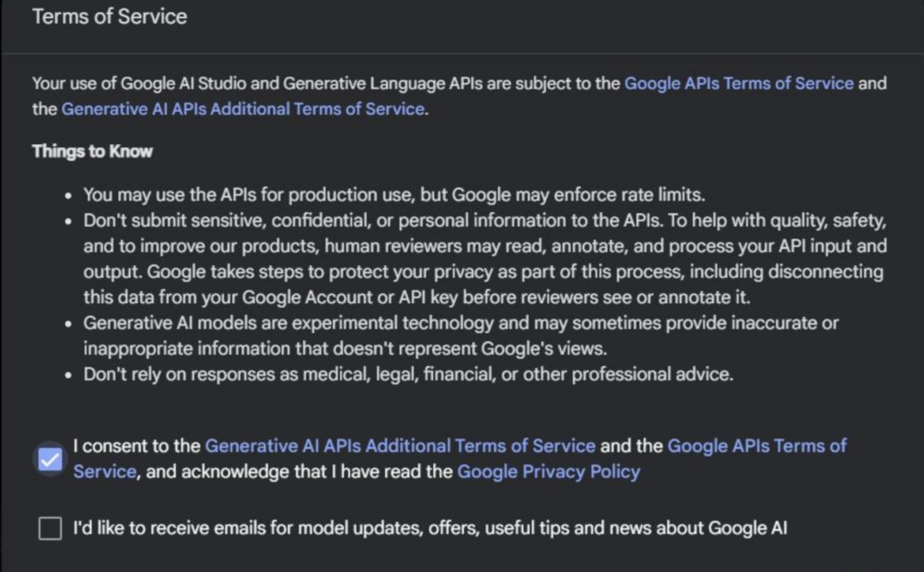Click the Things to Know subheading

92,152
